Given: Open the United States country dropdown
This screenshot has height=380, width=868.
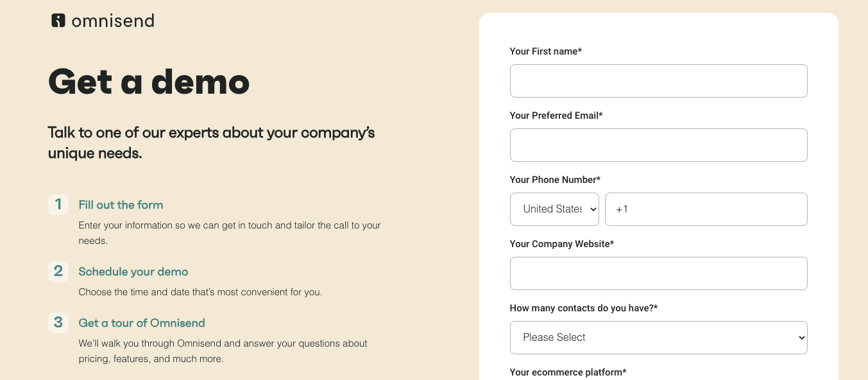Looking at the screenshot, I should (x=554, y=209).
